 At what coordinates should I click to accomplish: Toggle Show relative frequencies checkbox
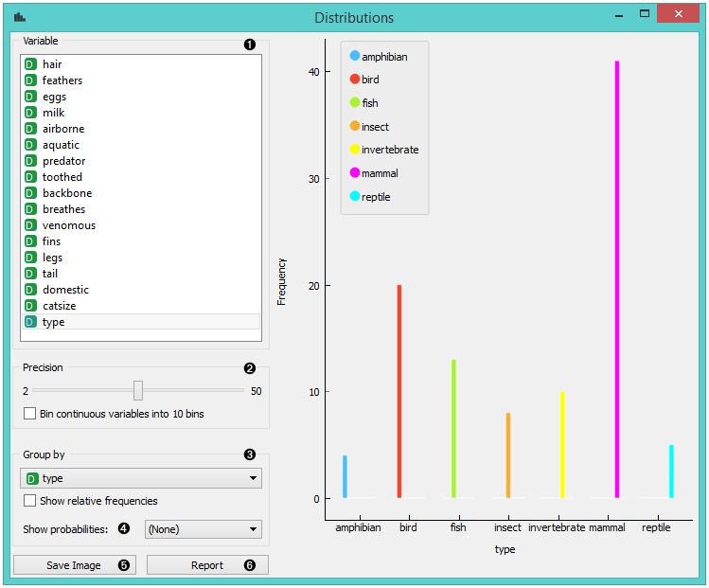click(x=30, y=501)
